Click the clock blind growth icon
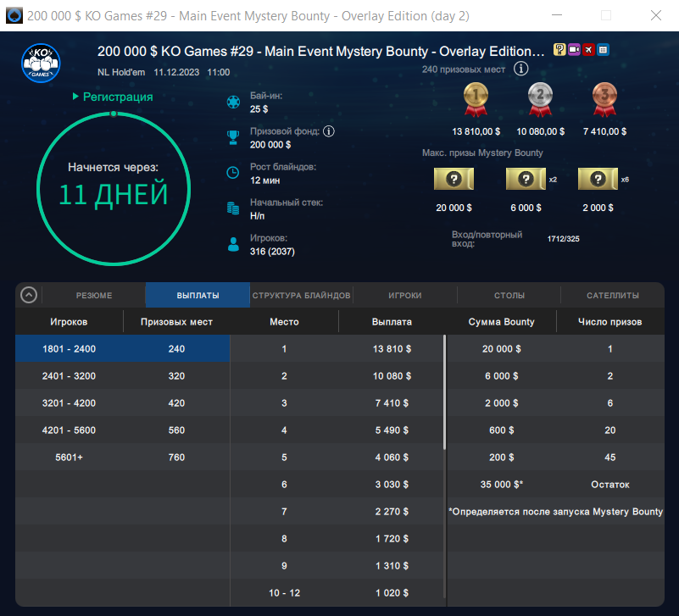This screenshot has height=616, width=679. pyautogui.click(x=233, y=173)
